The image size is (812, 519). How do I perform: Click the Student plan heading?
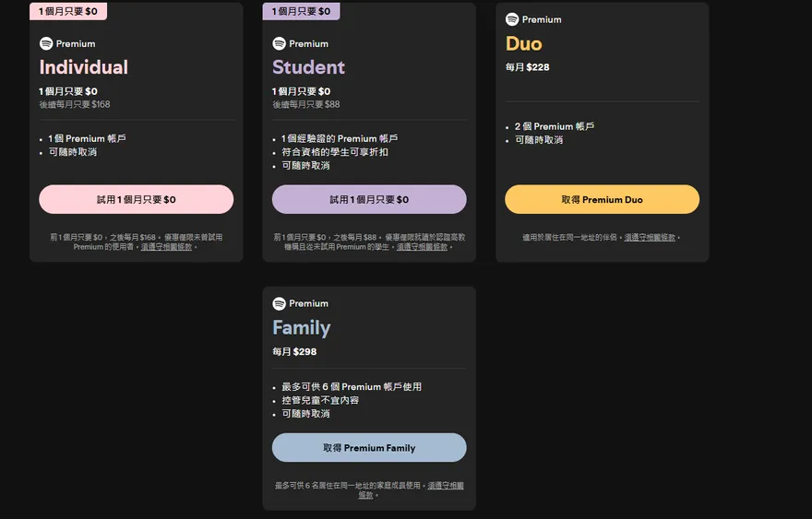(308, 67)
